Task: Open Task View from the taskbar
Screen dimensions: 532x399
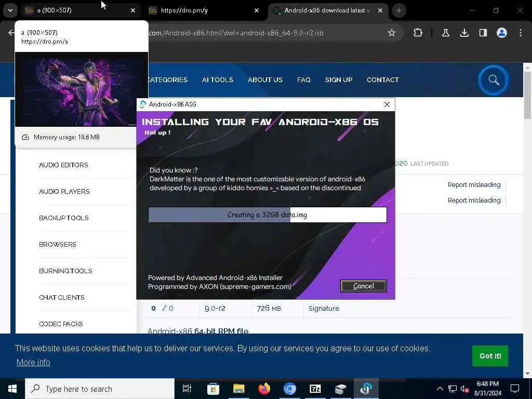Action: point(187,389)
